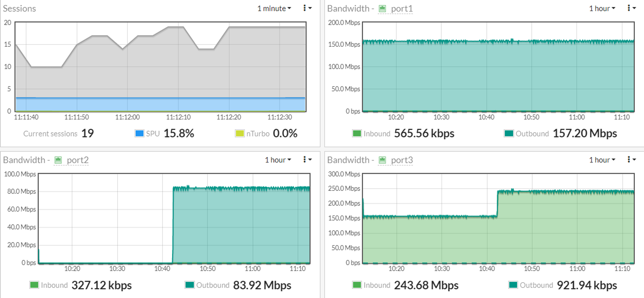Click the port2 interface icon

pyautogui.click(x=58, y=160)
